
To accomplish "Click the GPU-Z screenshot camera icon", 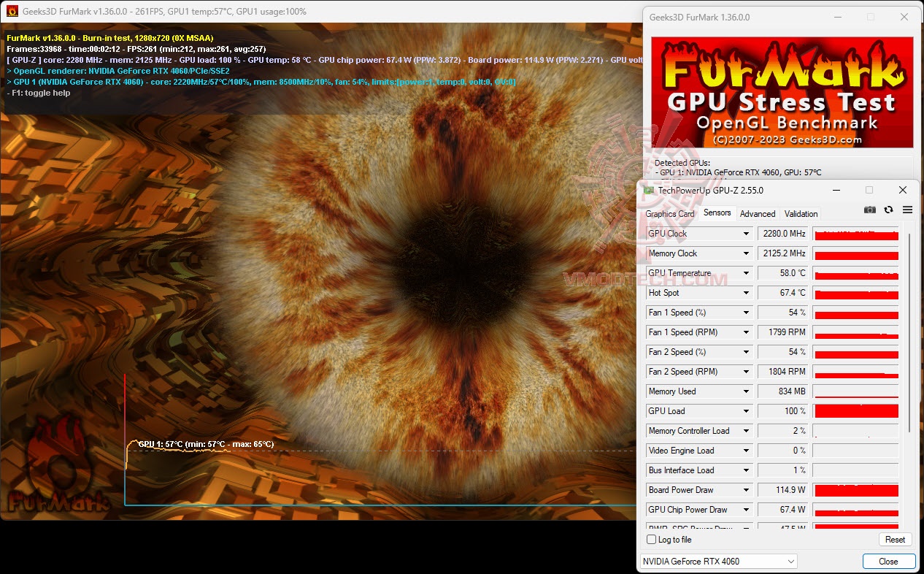I will tap(870, 210).
